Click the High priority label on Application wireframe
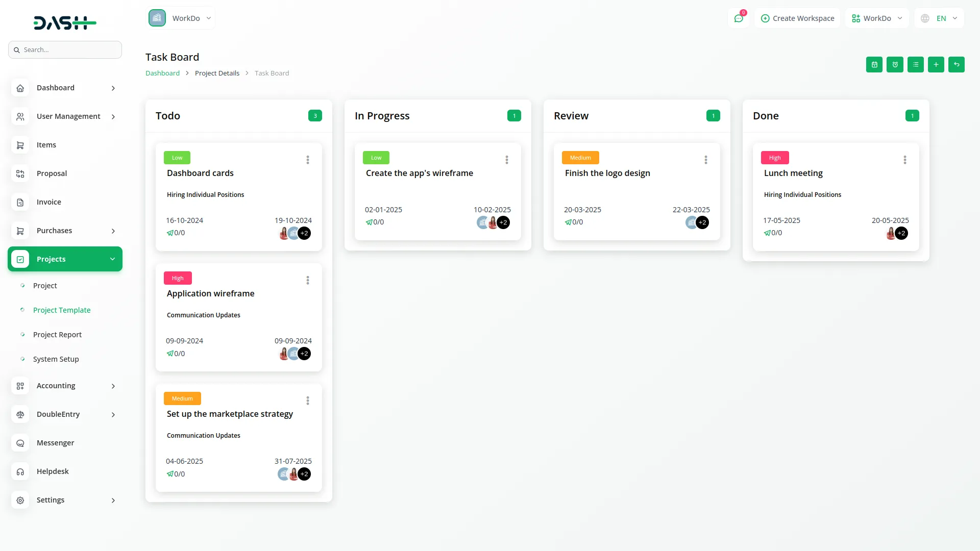This screenshot has width=980, height=551. tap(178, 278)
